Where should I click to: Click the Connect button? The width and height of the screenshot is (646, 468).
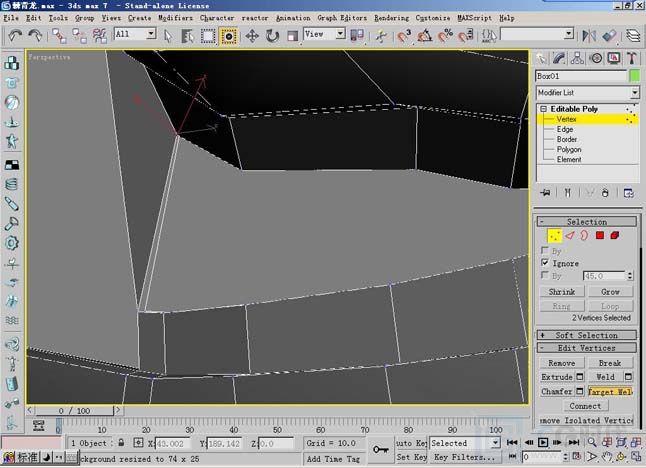(585, 406)
